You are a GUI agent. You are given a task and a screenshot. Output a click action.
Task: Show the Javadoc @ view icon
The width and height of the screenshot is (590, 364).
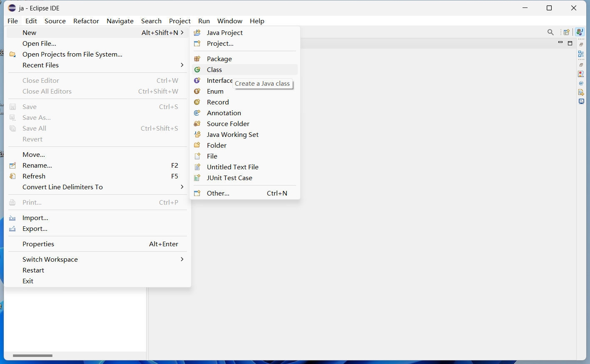pyautogui.click(x=581, y=83)
